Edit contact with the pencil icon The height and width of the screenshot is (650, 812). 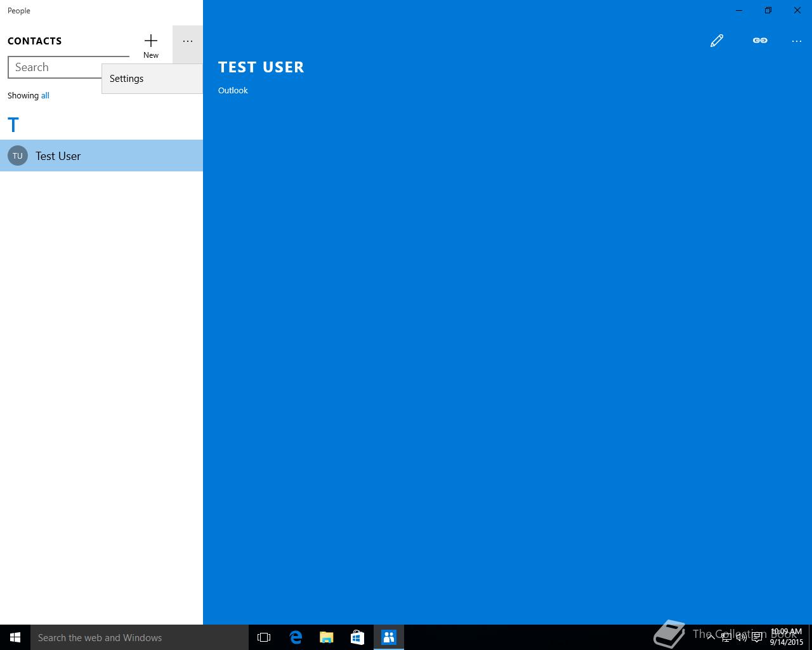717,41
